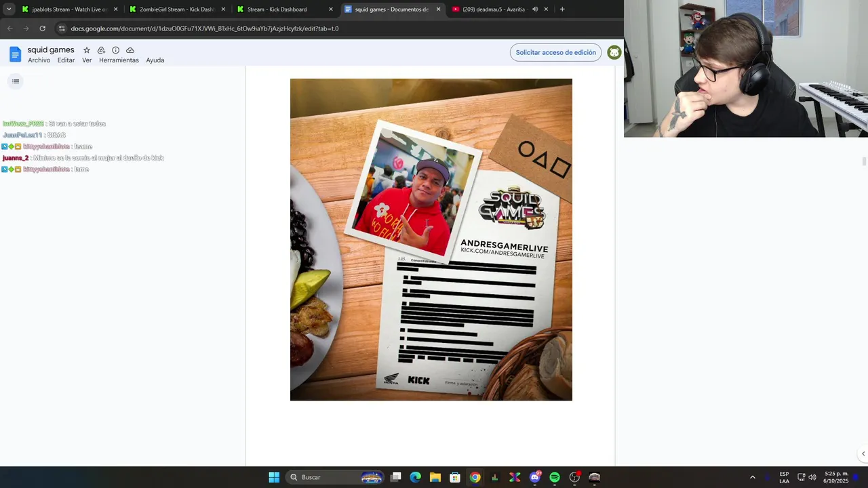This screenshot has width=868, height=488.
Task: Check the cloud document status icon
Action: coord(130,50)
